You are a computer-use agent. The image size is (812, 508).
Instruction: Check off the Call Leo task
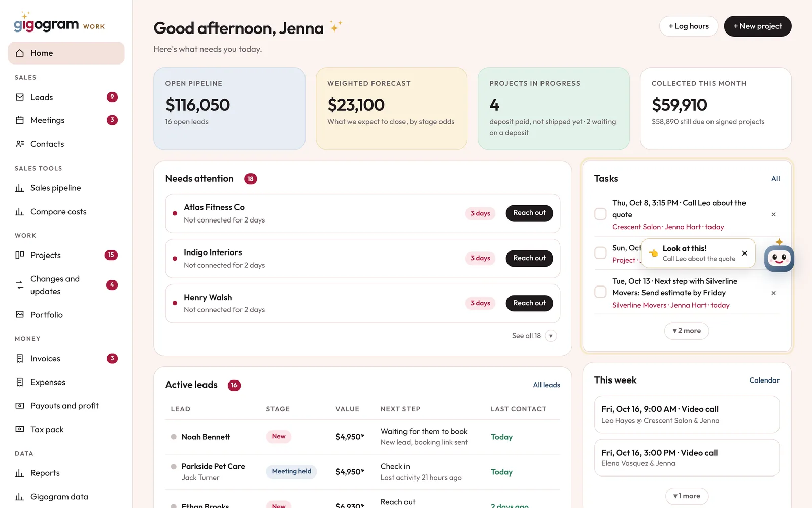coord(600,214)
